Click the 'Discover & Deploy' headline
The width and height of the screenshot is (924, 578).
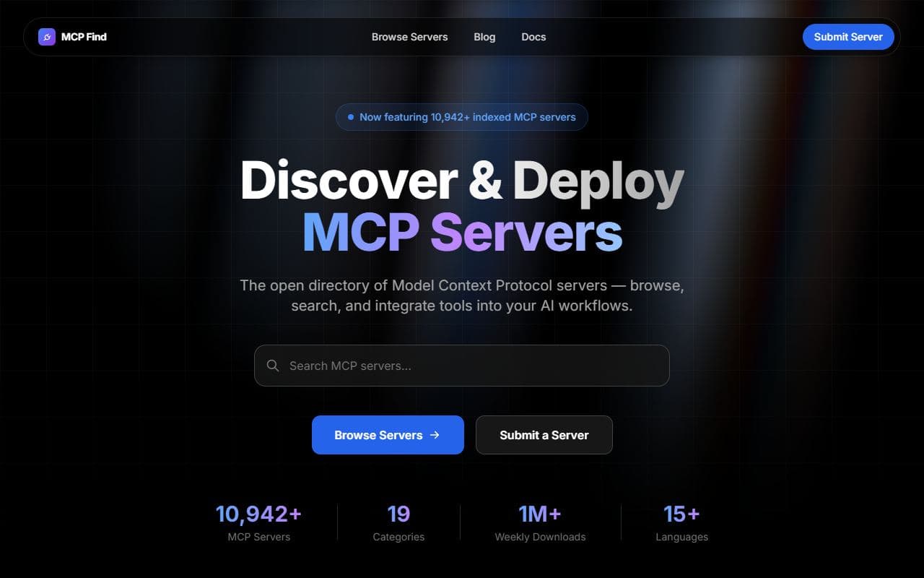point(462,181)
